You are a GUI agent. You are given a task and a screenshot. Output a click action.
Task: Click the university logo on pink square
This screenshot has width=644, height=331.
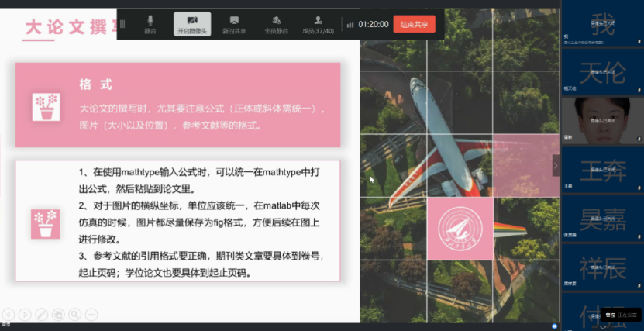coord(460,229)
